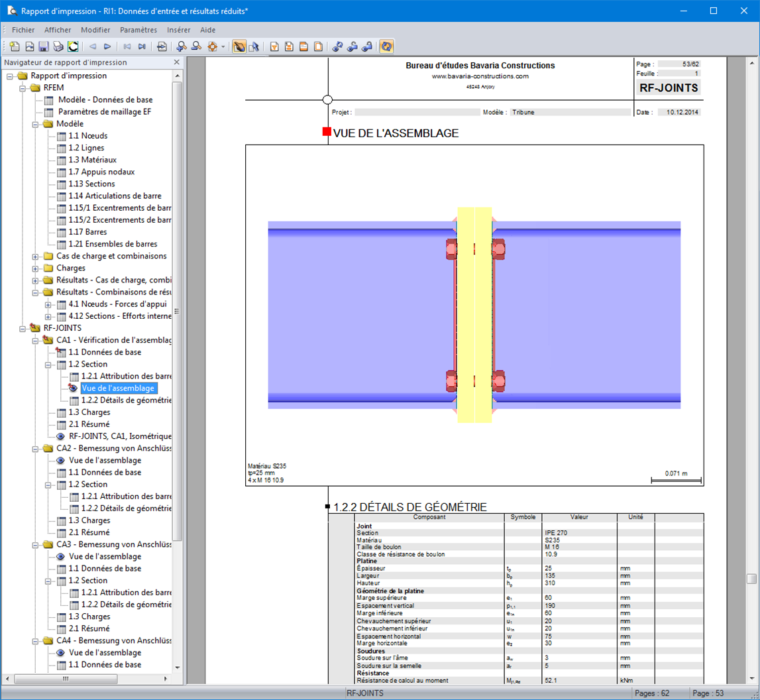Select 1.1 Nœuds tree item
The image size is (760, 700).
tap(87, 136)
